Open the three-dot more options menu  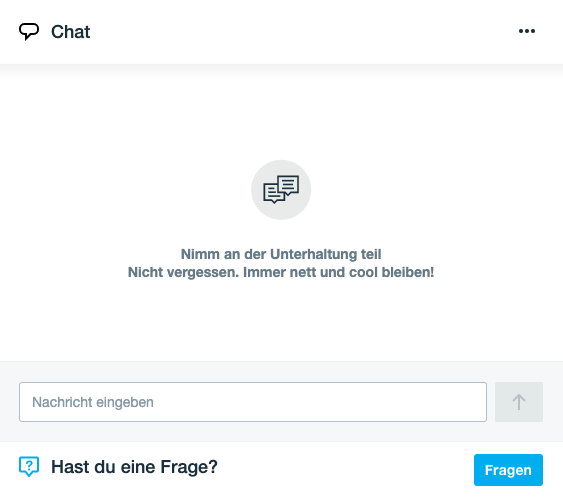coord(527,31)
